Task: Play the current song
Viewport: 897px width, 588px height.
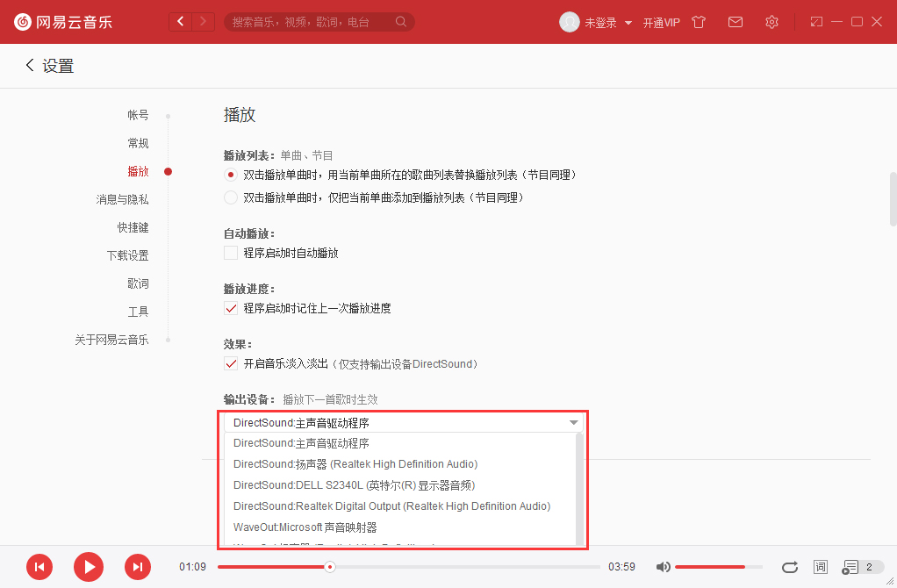Action: click(88, 567)
